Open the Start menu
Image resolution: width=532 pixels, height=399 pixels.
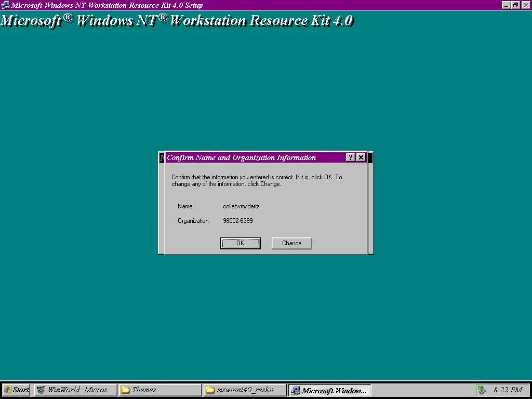[x=16, y=390]
